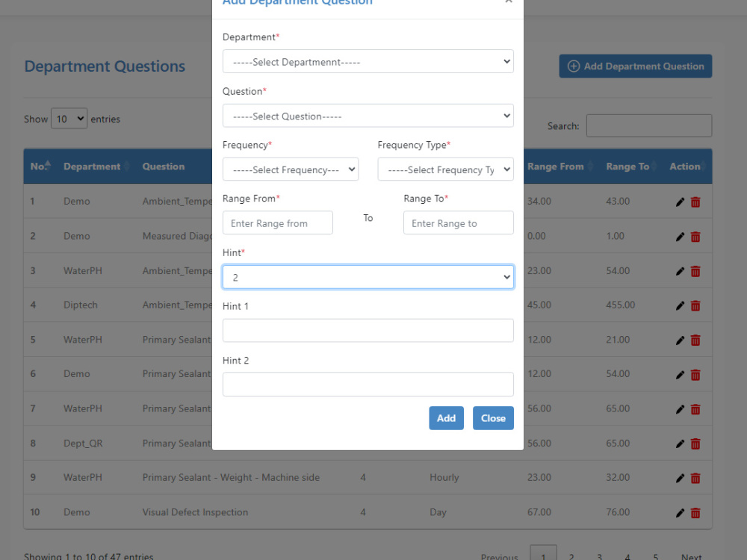The width and height of the screenshot is (747, 560).
Task: Click the Range To value 455.00
Action: pyautogui.click(x=620, y=305)
